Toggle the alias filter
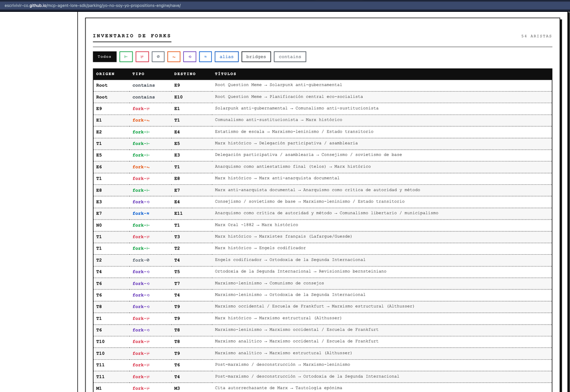Image resolution: width=570 pixels, height=392 pixels. click(227, 57)
